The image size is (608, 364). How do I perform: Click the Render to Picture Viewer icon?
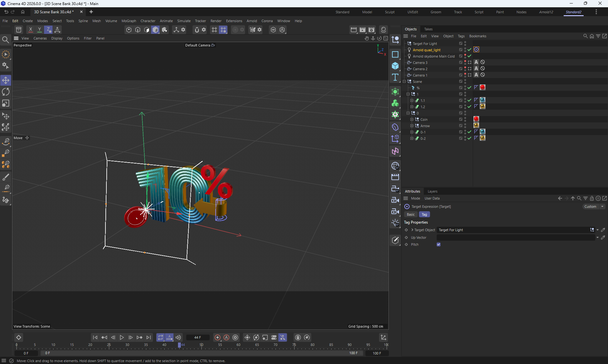pyautogui.click(x=363, y=30)
